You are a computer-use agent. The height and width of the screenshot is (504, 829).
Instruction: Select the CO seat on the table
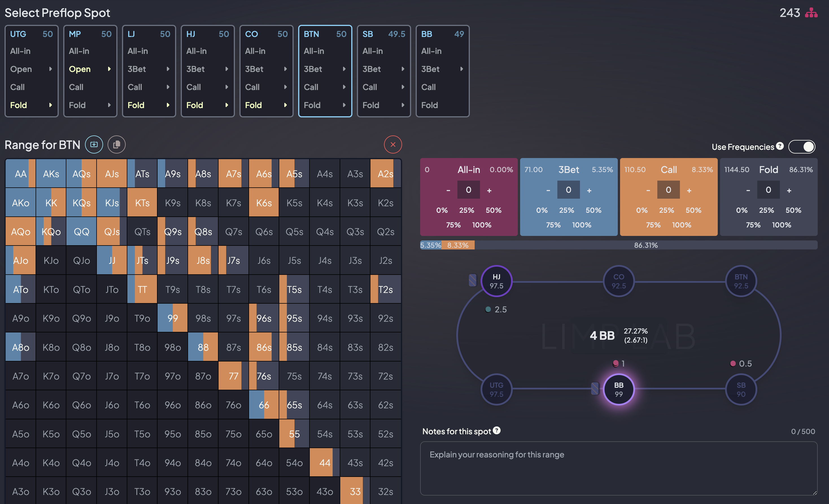pyautogui.click(x=618, y=281)
